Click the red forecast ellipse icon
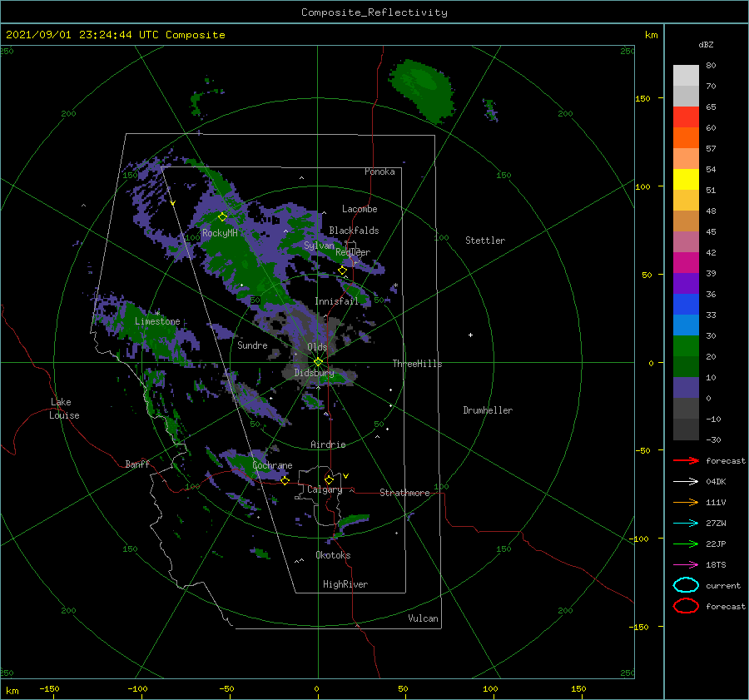The image size is (749, 700). (686, 606)
